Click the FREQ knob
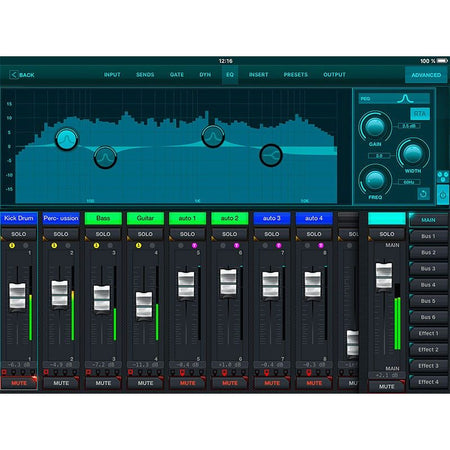This screenshot has width=450, height=450. (x=375, y=180)
